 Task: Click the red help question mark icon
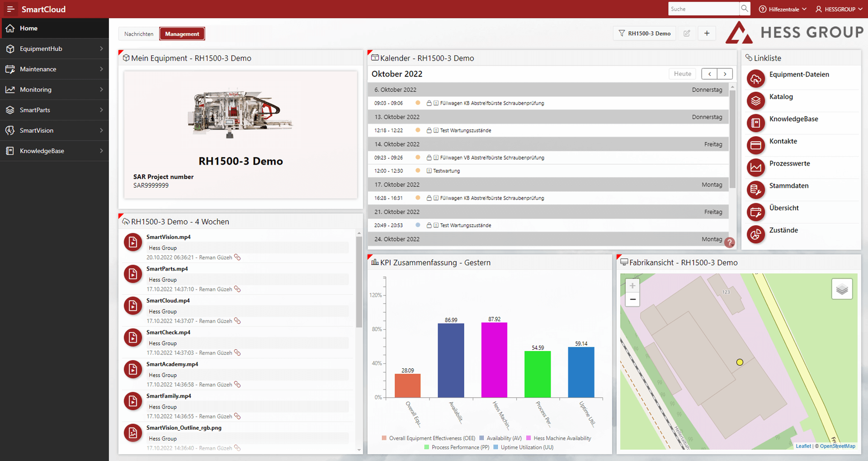729,242
